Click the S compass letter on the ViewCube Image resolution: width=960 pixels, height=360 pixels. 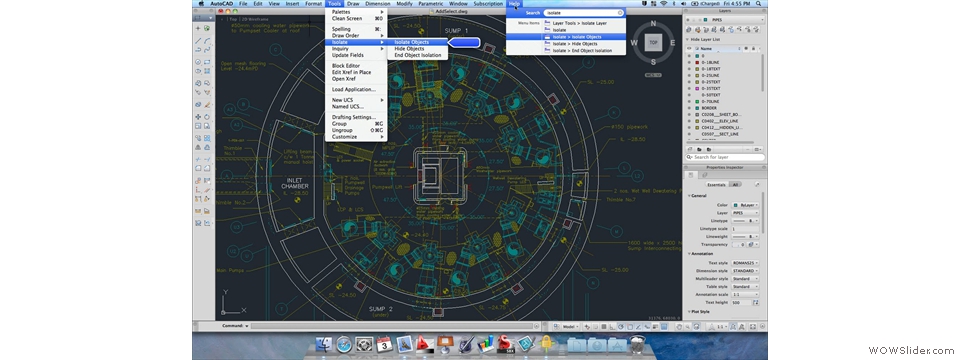point(653,62)
